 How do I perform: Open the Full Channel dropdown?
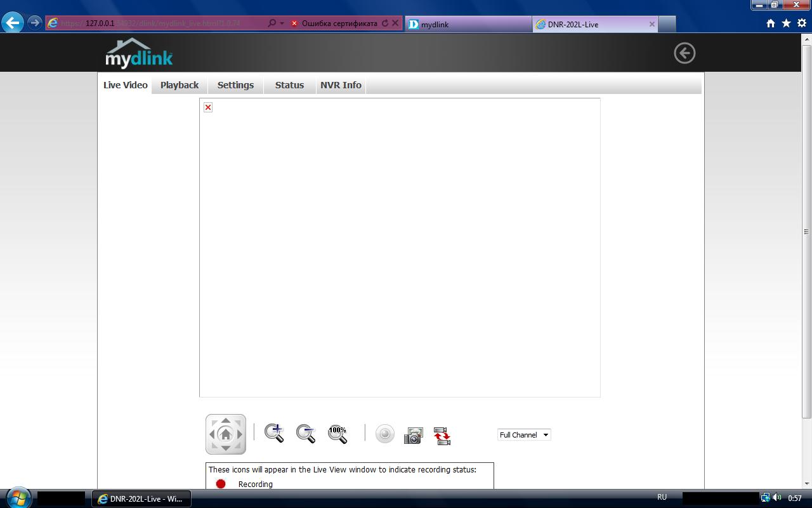click(x=524, y=435)
